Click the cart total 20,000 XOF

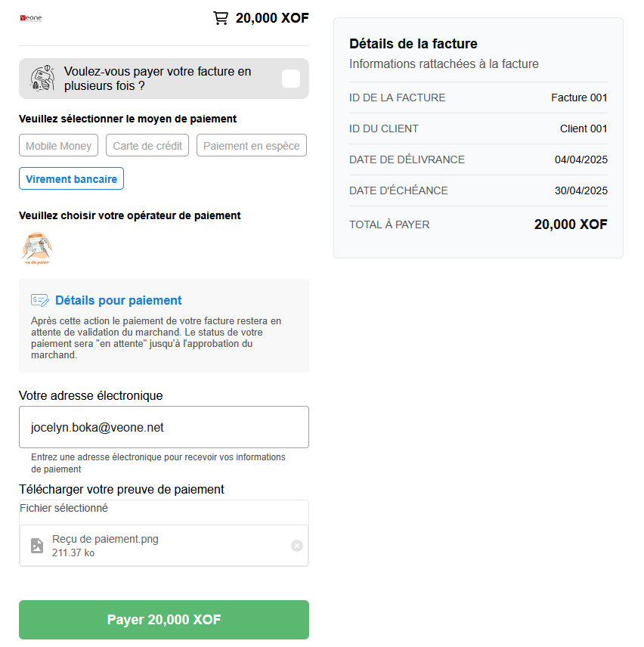point(272,18)
